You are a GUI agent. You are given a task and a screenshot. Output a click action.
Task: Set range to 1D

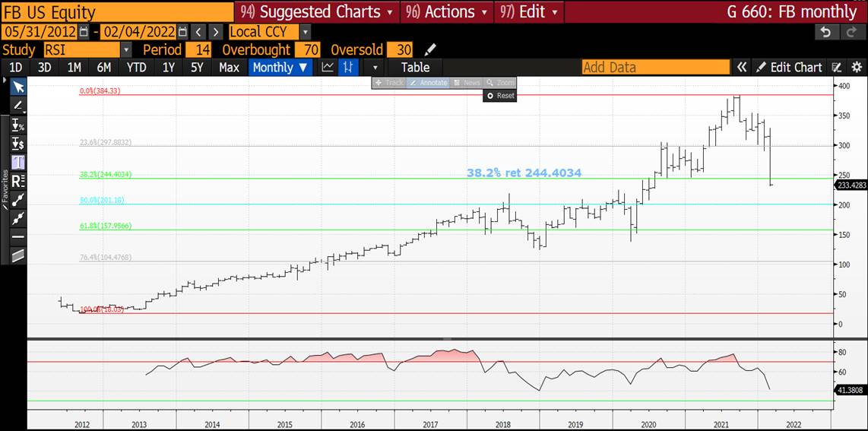click(17, 68)
